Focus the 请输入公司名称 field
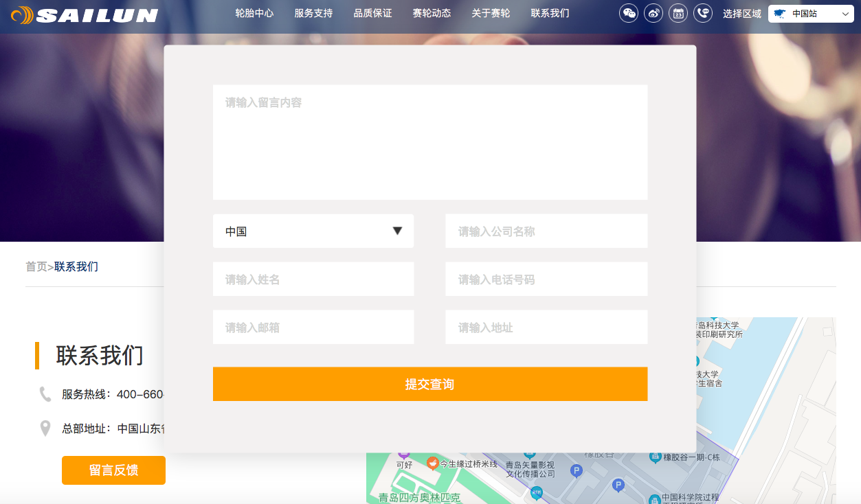 pos(546,231)
